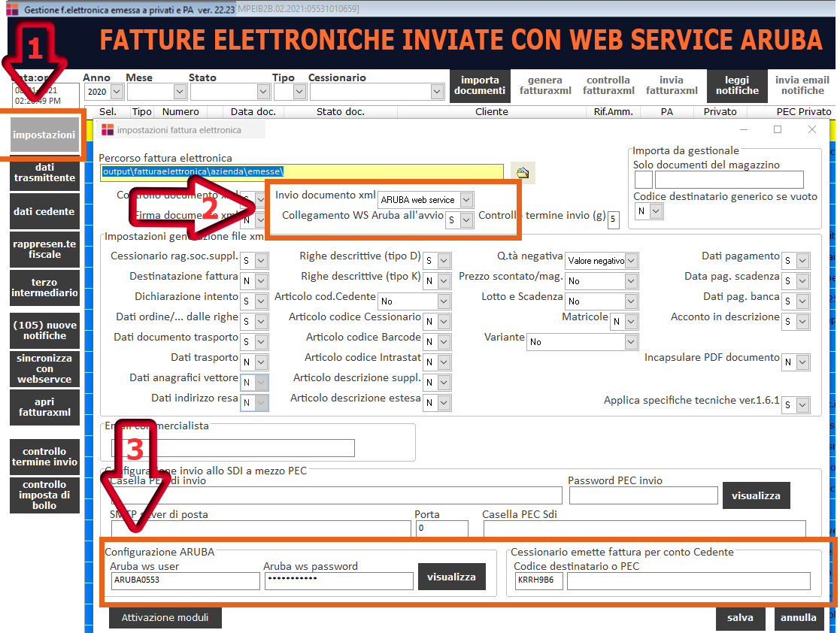This screenshot has height=633, width=840.
Task: Open rappresen.te fiscale in the sidebar
Action: click(44, 250)
